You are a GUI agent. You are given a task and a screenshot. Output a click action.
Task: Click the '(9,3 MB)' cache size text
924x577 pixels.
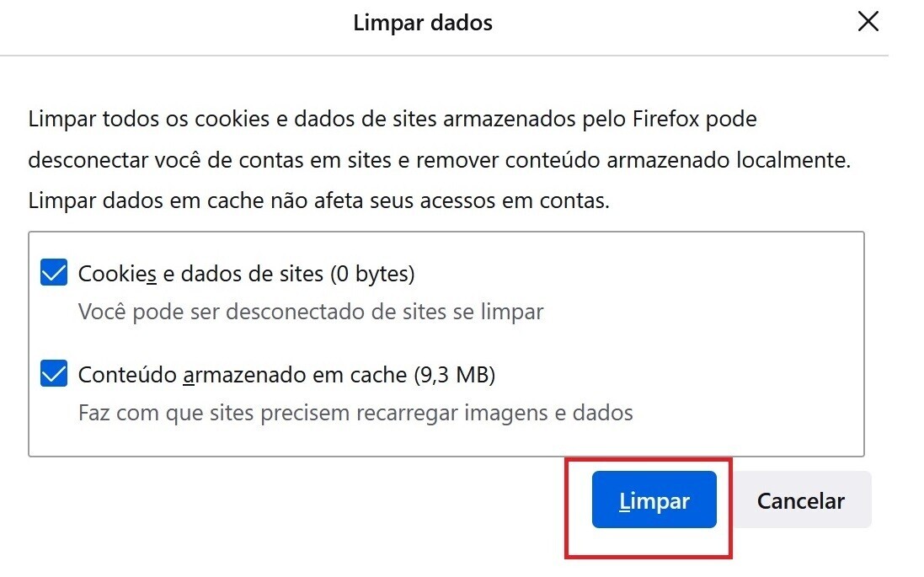pos(453,375)
